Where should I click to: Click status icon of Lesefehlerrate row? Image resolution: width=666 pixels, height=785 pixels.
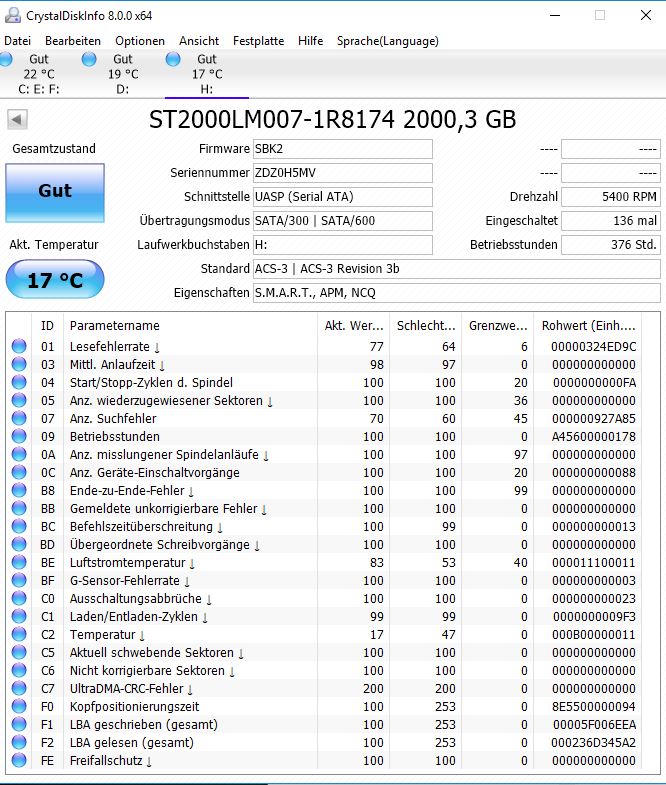pos(19,346)
